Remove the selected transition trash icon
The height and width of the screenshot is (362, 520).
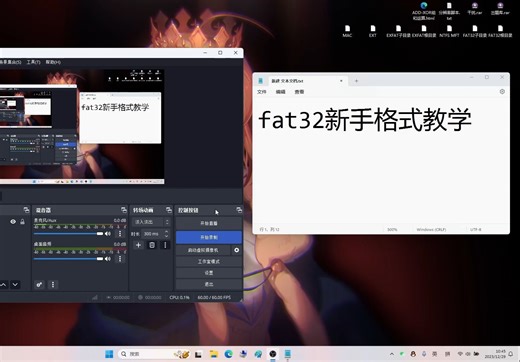pos(152,245)
